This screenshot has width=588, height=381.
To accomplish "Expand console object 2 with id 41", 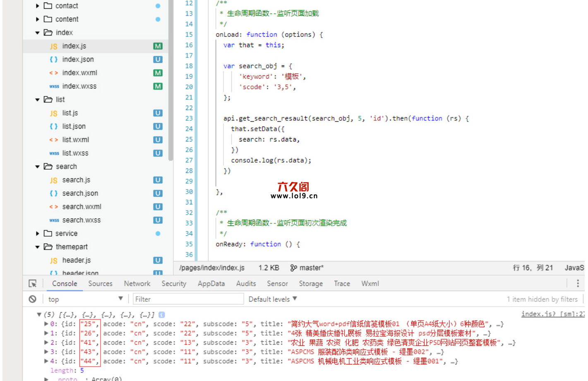I will point(46,343).
